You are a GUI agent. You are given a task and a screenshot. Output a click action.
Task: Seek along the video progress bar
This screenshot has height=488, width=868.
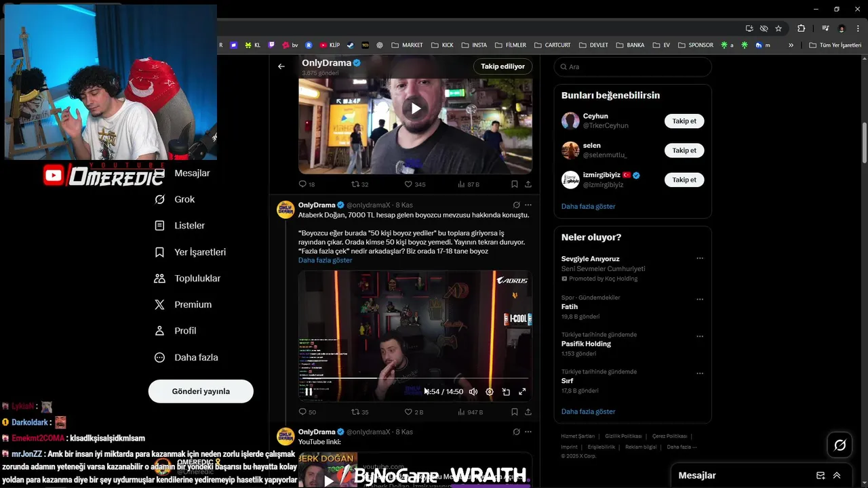click(415, 378)
